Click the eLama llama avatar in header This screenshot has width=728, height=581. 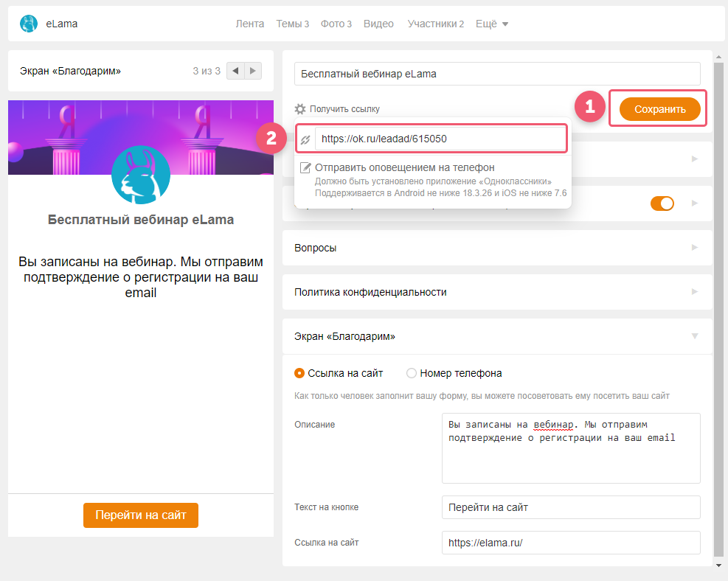coord(28,24)
